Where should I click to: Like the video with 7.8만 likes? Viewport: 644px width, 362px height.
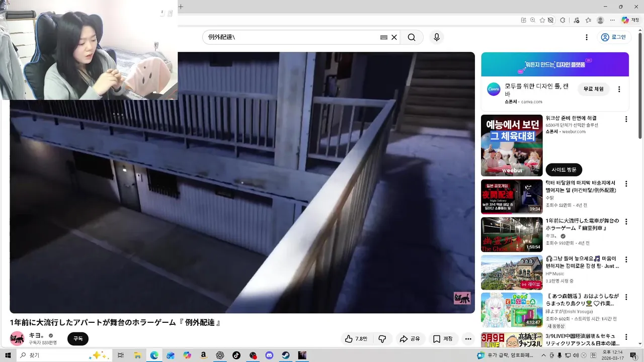pos(356,339)
